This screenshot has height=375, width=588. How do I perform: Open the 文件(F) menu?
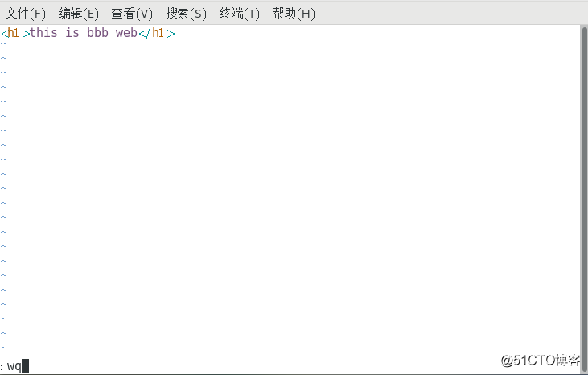click(x=26, y=14)
